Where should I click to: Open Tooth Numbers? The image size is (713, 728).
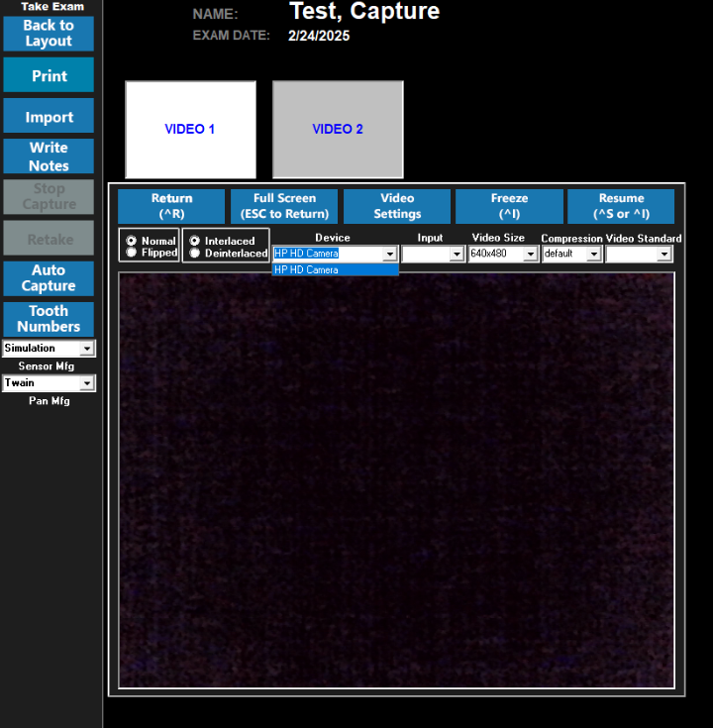pyautogui.click(x=49, y=319)
